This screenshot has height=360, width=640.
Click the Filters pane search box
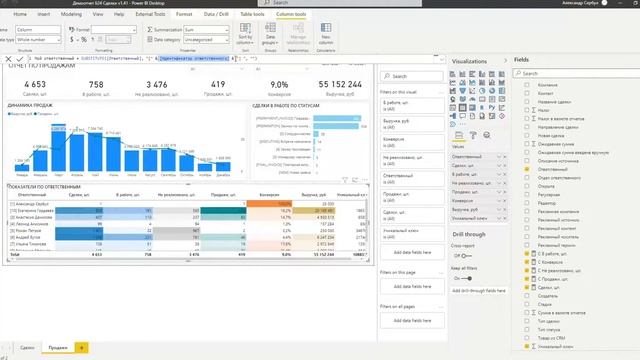click(412, 76)
